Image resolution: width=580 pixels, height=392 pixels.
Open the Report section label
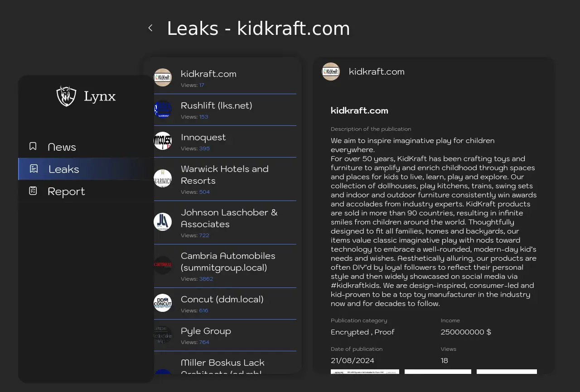(x=66, y=191)
